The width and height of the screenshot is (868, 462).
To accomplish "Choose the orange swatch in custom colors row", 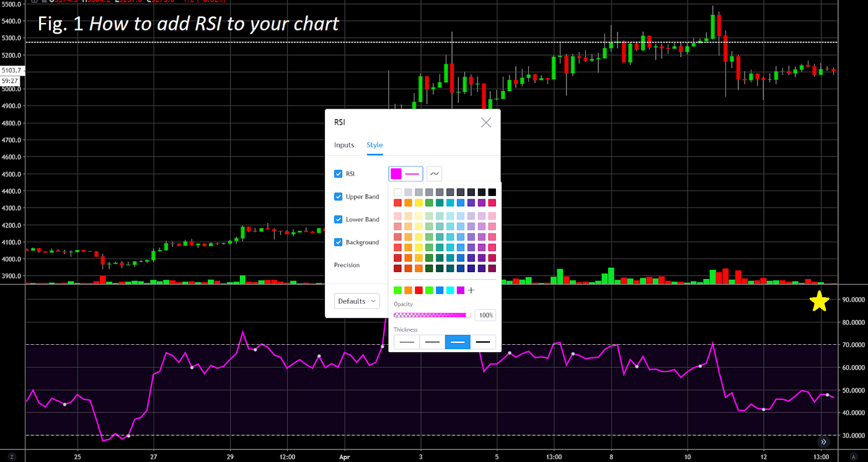I will coord(408,290).
